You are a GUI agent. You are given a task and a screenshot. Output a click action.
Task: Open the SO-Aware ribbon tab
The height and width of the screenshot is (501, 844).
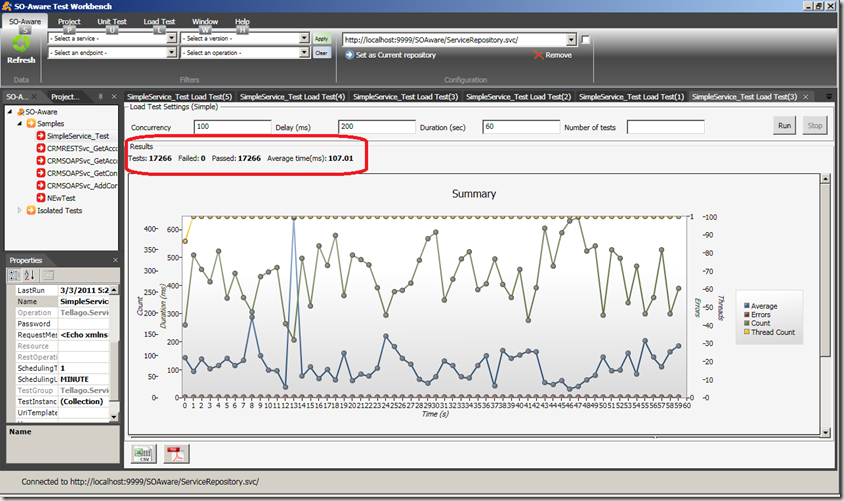tap(25, 22)
